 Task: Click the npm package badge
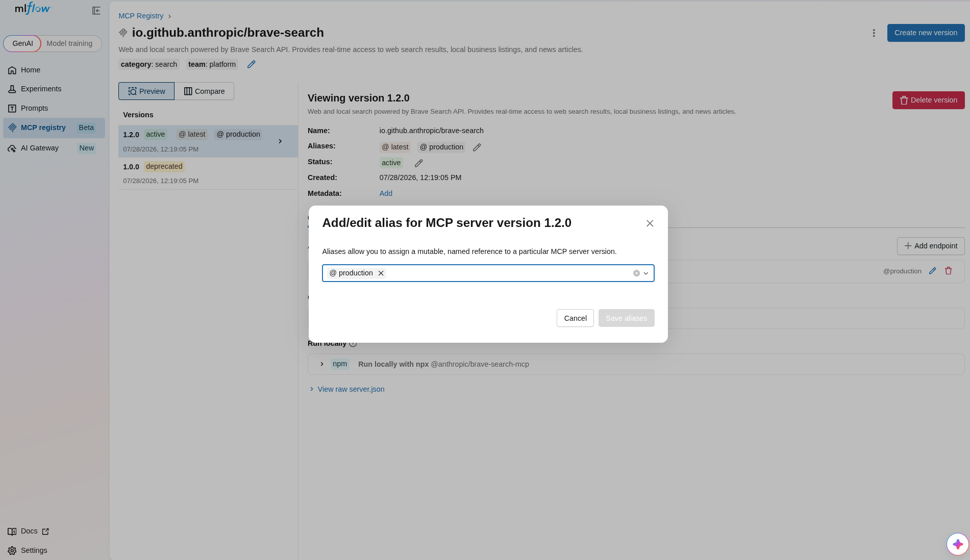pos(340,364)
